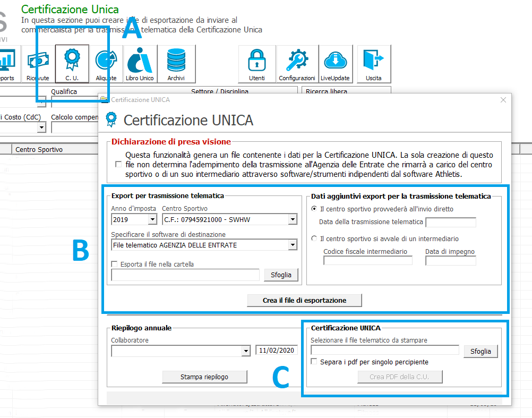Viewport: 532px width, 418px height.
Task: Click Sfoglia next to export folder field
Action: point(281,275)
